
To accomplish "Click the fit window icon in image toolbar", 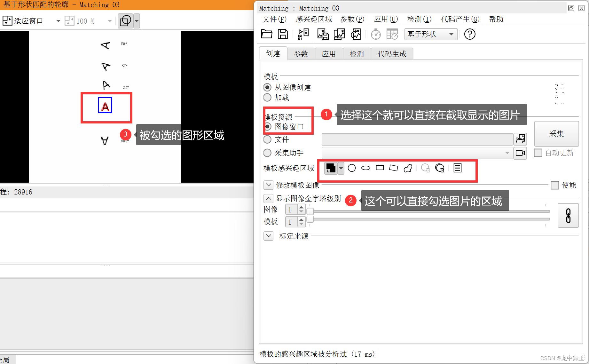I will [x=7, y=21].
